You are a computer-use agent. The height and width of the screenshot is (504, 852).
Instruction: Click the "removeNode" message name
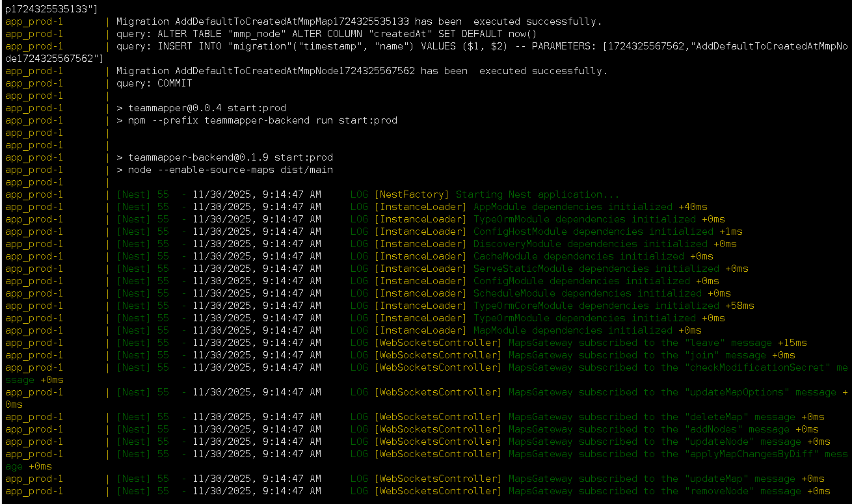(x=719, y=491)
